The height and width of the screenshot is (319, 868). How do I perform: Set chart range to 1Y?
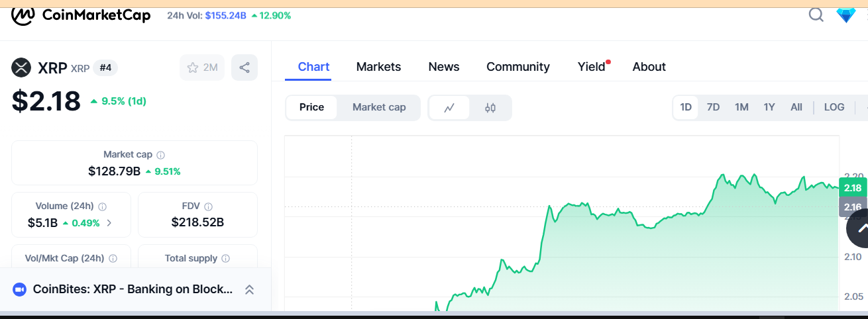click(x=769, y=107)
